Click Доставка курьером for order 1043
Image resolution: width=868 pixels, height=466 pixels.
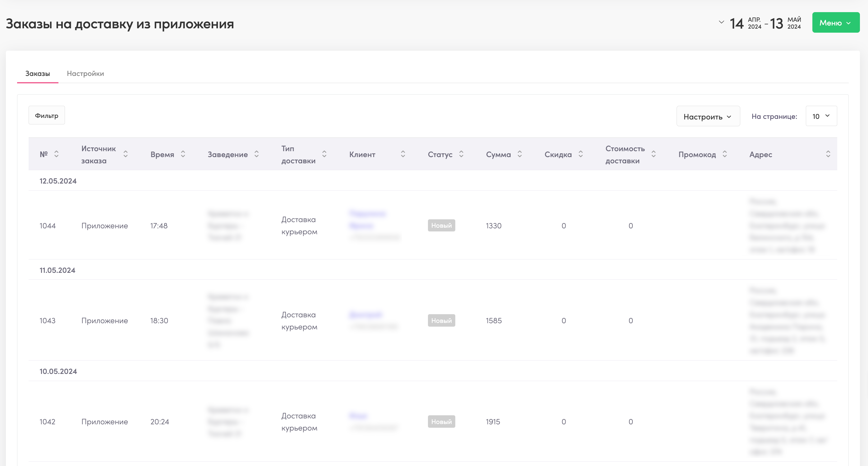click(x=299, y=321)
